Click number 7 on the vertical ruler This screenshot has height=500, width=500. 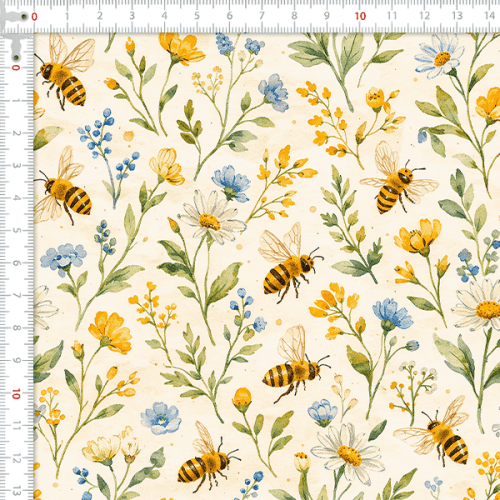16,295
